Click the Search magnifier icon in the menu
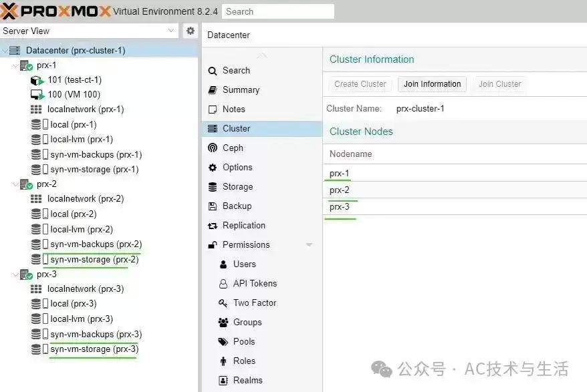The image size is (587, 392). [x=212, y=71]
